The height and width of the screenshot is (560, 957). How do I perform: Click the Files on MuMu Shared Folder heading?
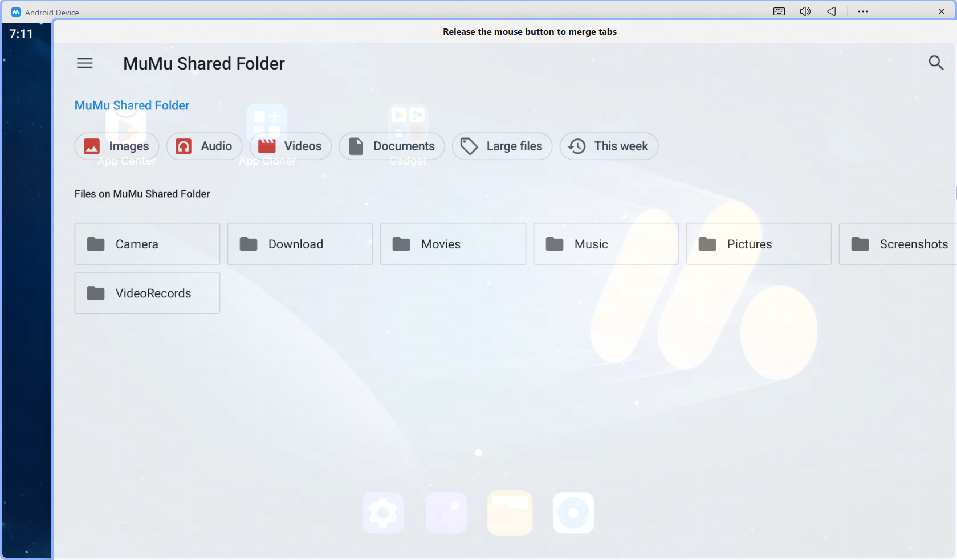pos(142,194)
